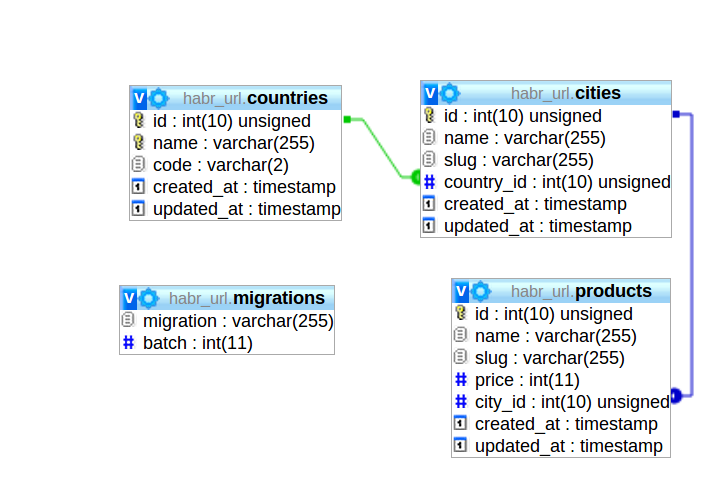Click date icon of countries created_at column
Viewport: 728px width, 501px height.
tap(138, 186)
